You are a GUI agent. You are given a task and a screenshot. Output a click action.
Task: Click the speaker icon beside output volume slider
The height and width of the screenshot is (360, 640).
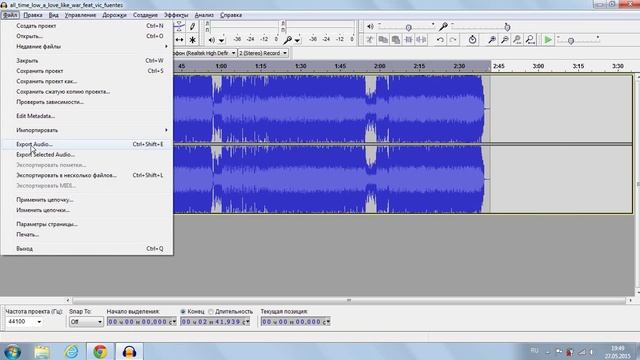370,27
